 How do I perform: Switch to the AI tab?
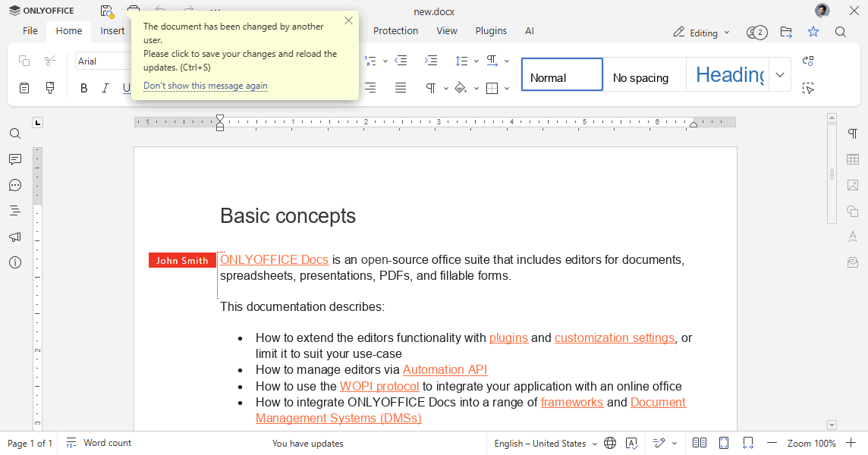(x=529, y=31)
